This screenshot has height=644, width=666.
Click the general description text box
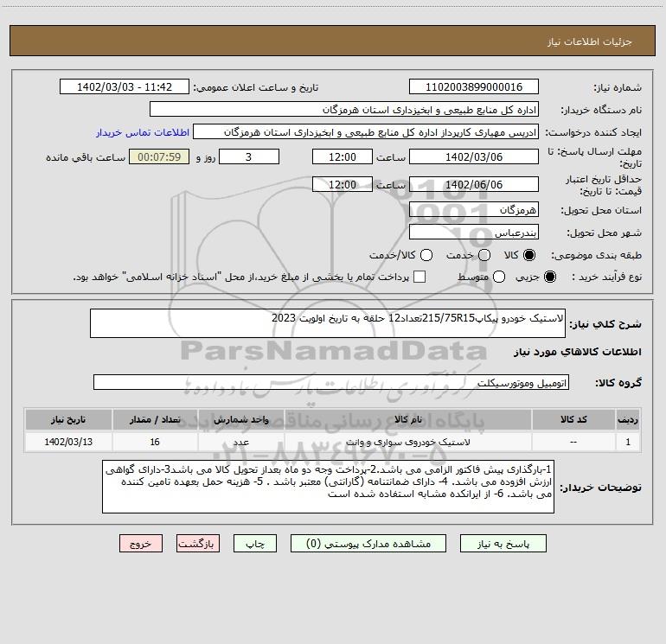point(328,323)
